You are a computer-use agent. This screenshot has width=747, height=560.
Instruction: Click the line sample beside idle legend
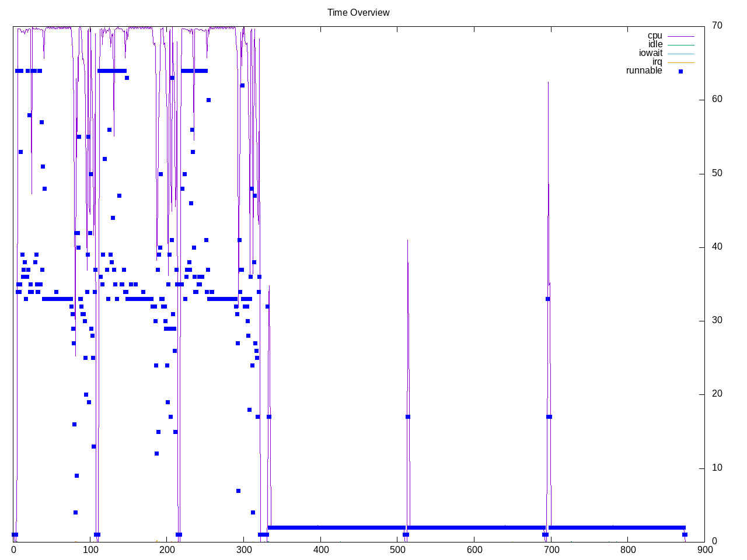(x=680, y=45)
